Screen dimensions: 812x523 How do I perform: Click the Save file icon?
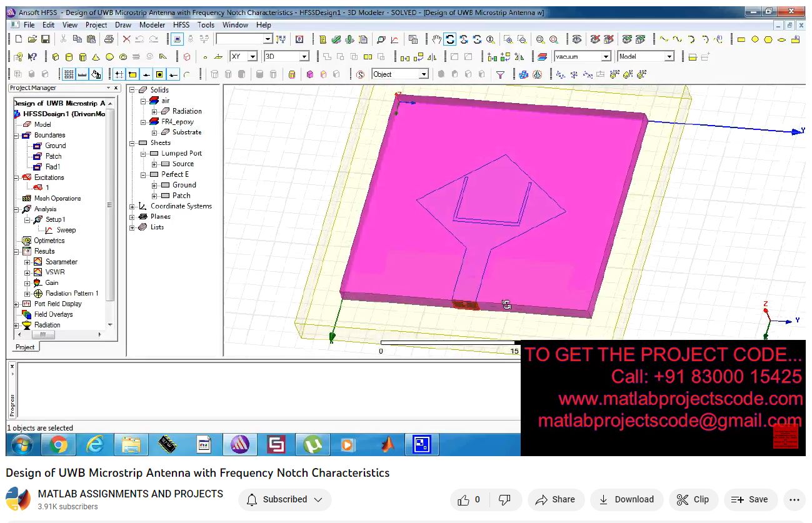click(46, 39)
